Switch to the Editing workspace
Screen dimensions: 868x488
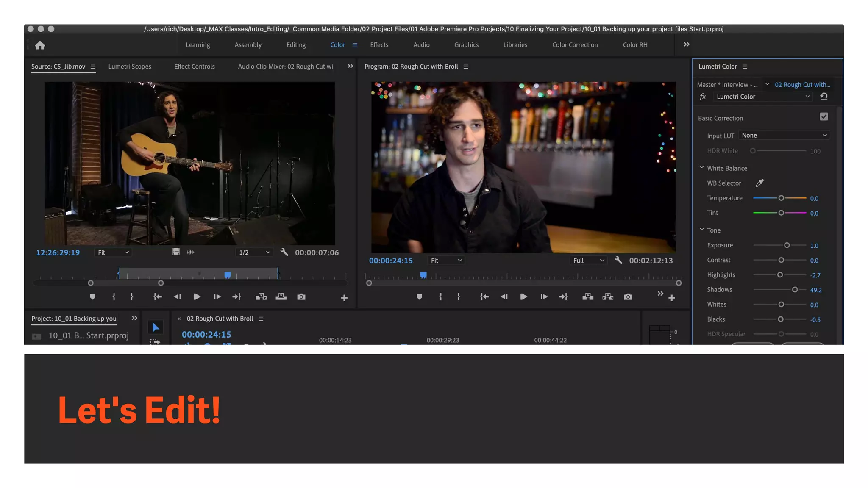pos(296,45)
